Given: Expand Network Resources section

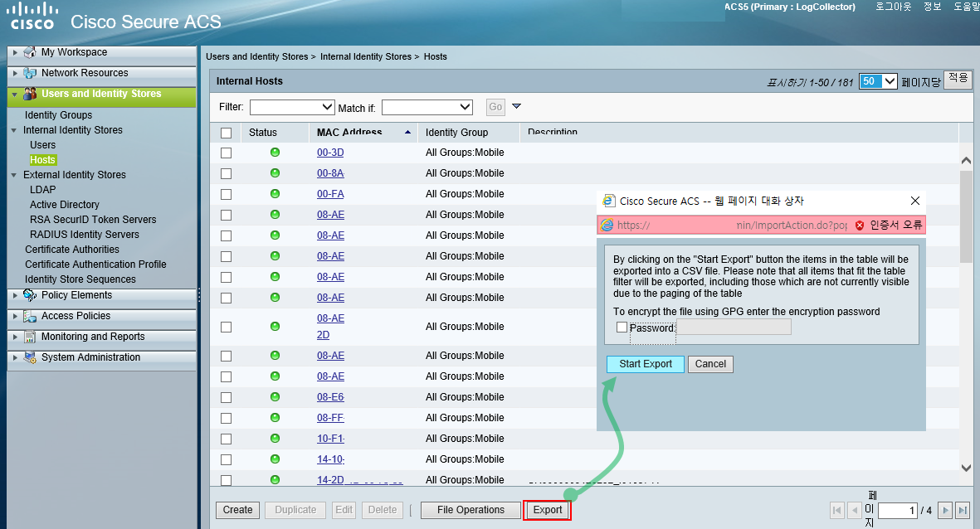Looking at the screenshot, I should [15, 73].
